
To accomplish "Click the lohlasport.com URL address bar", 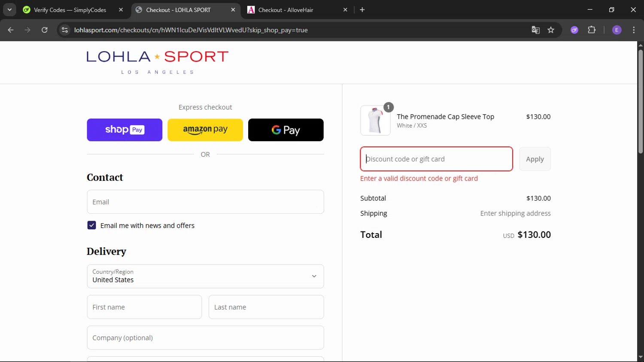I will click(191, 30).
